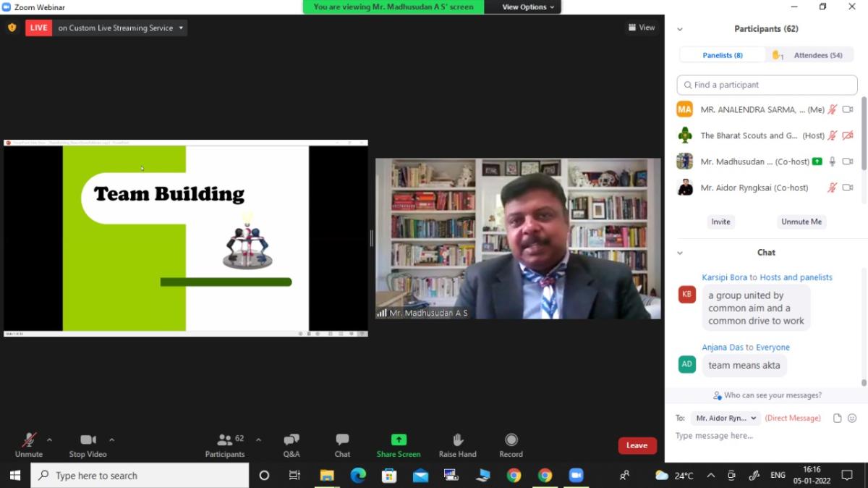Click the green Share Screen icon
This screenshot has width=868, height=488.
(x=399, y=440)
